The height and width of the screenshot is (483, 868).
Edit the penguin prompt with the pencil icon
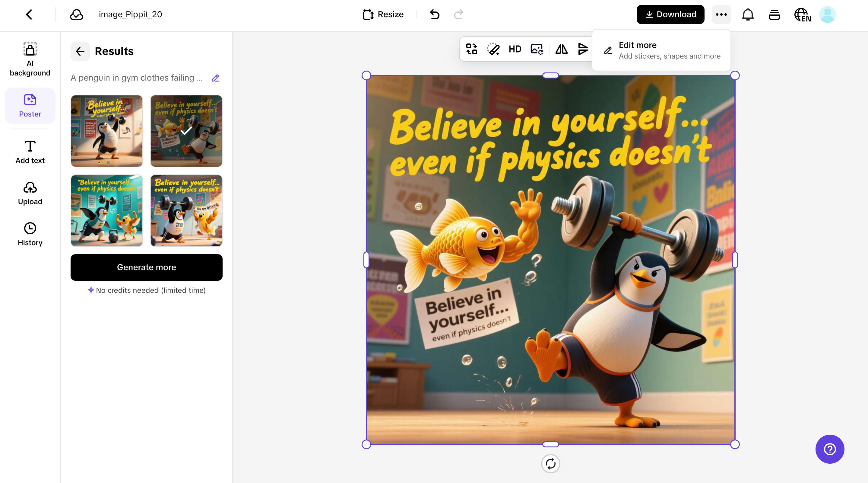tap(215, 78)
